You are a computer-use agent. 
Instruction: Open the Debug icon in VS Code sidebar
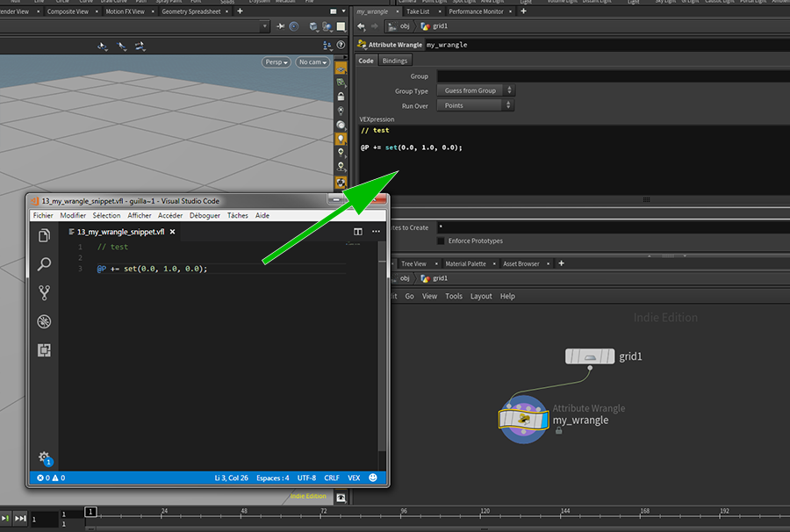pyautogui.click(x=44, y=322)
